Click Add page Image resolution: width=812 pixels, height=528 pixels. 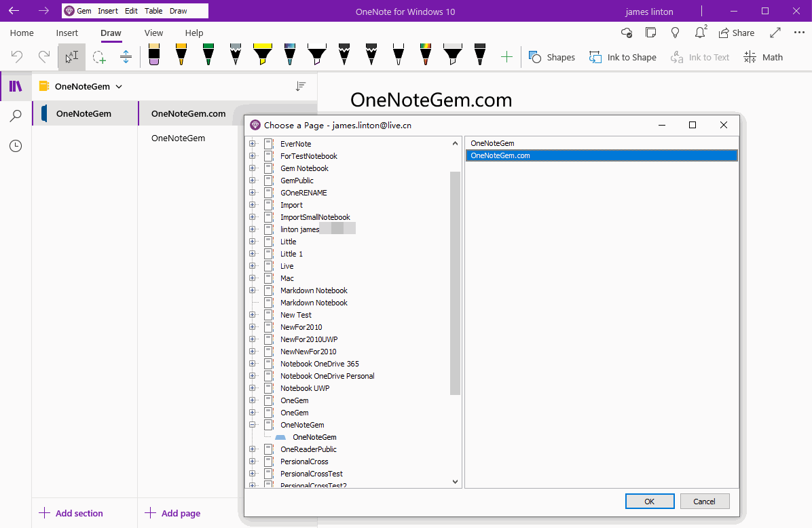[x=172, y=513]
